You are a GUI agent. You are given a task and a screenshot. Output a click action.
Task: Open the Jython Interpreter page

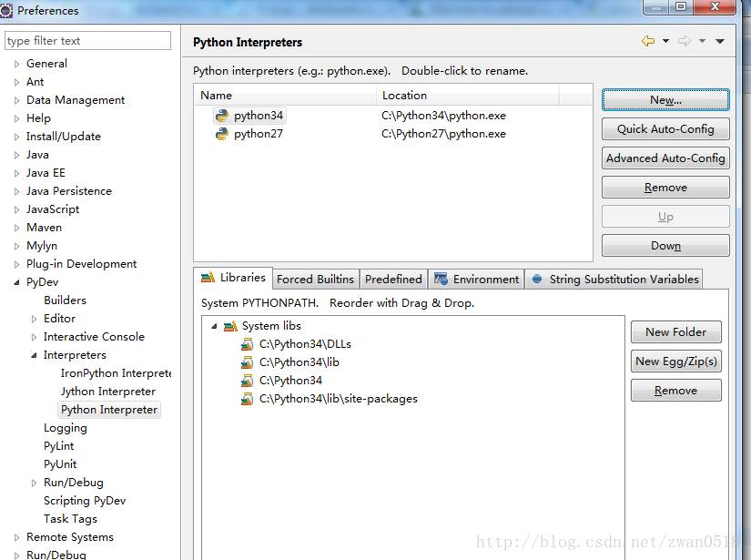pyautogui.click(x=108, y=392)
